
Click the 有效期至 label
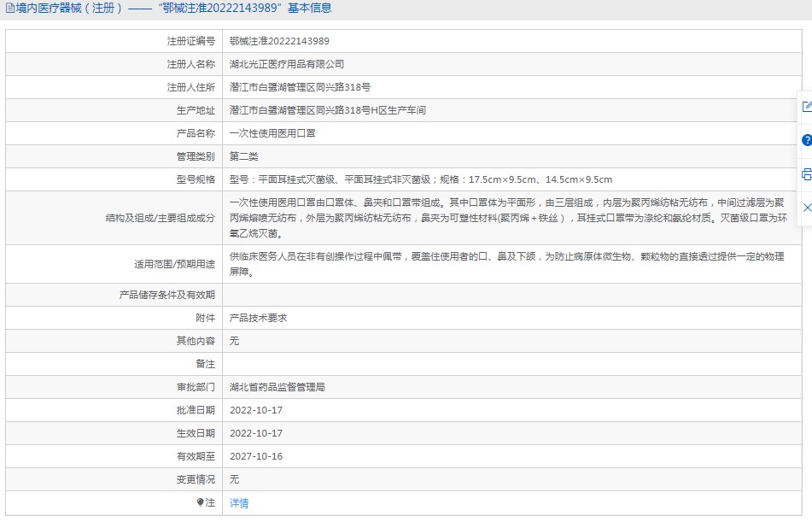click(196, 456)
